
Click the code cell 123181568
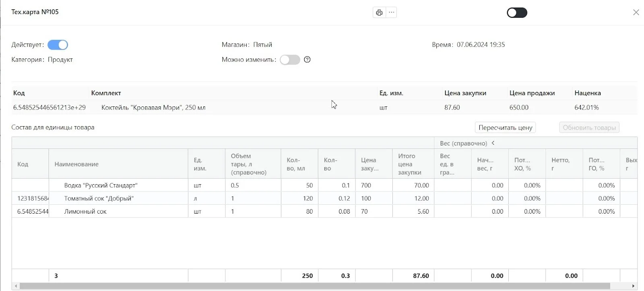[31, 198]
